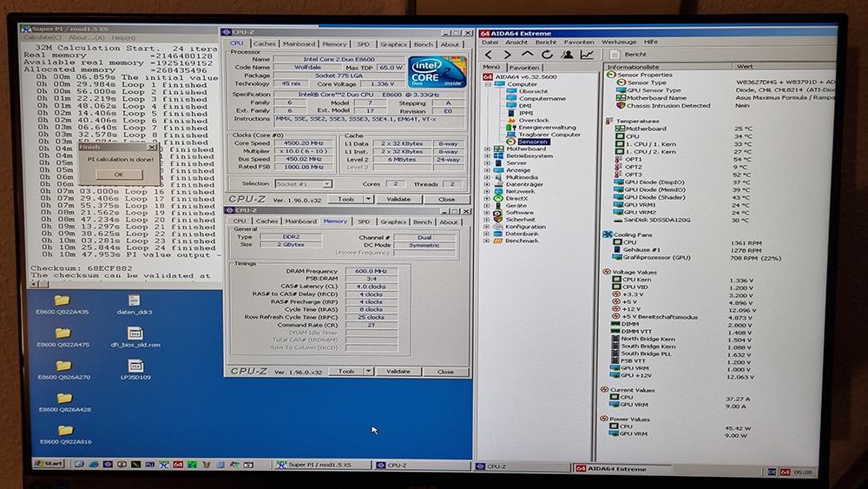Expand the Netzwerk tree node
Image resolution: width=868 pixels, height=489 pixels.
(487, 191)
